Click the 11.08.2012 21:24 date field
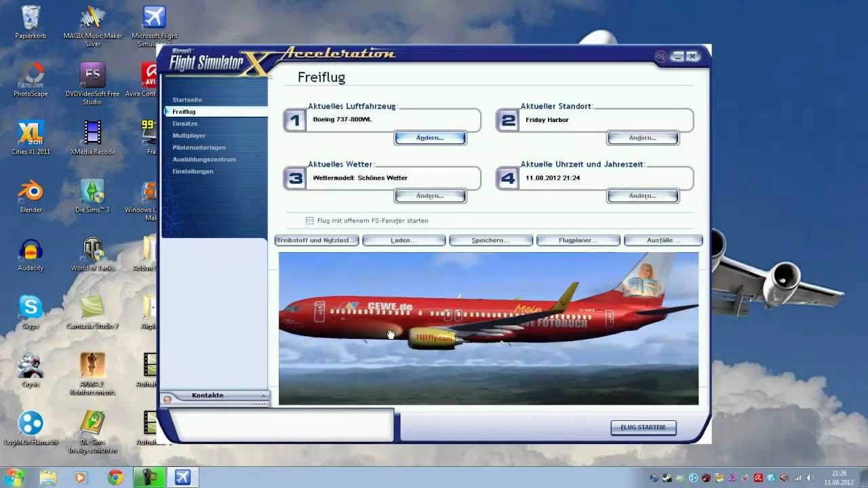 (x=607, y=178)
